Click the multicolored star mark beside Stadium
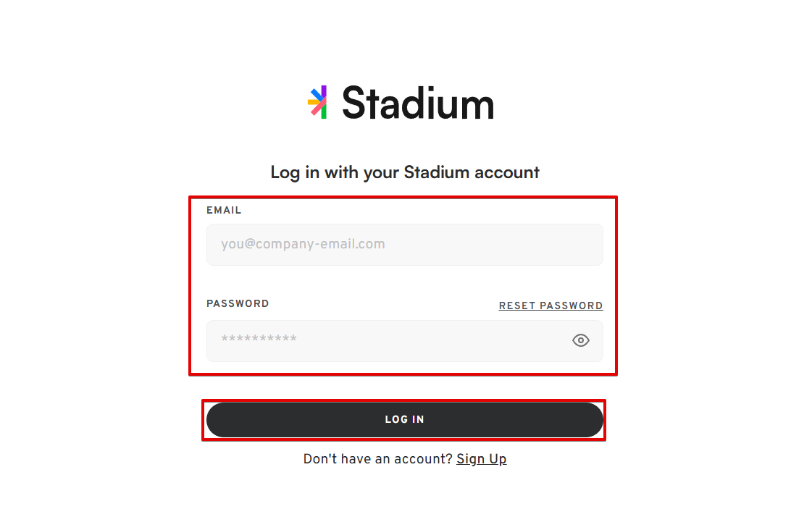 (317, 102)
